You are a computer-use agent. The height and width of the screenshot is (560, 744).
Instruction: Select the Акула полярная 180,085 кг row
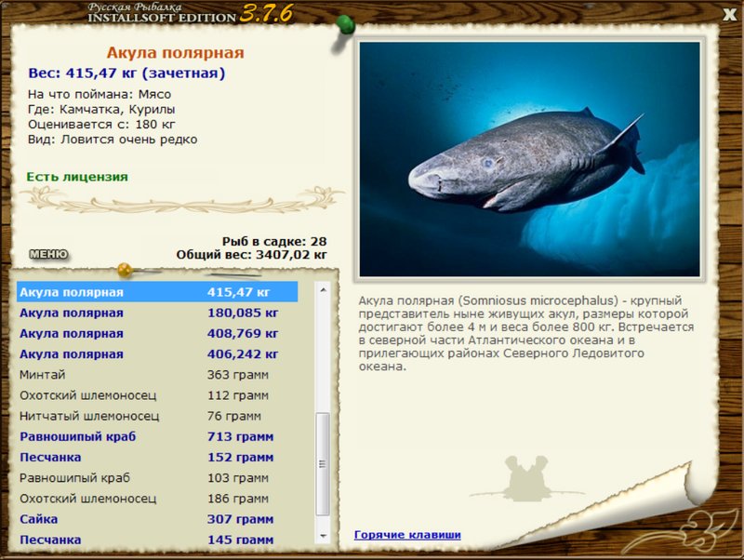[157, 313]
